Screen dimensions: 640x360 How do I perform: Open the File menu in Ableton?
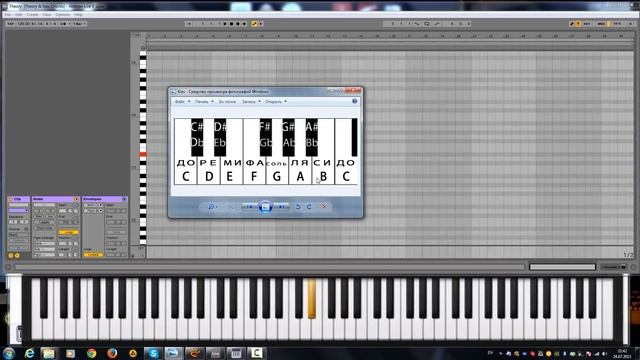tap(8, 14)
